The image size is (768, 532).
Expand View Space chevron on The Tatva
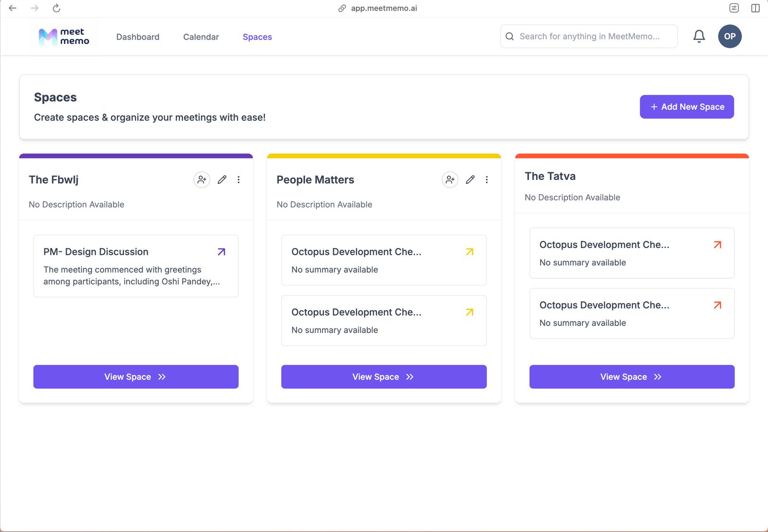click(658, 377)
